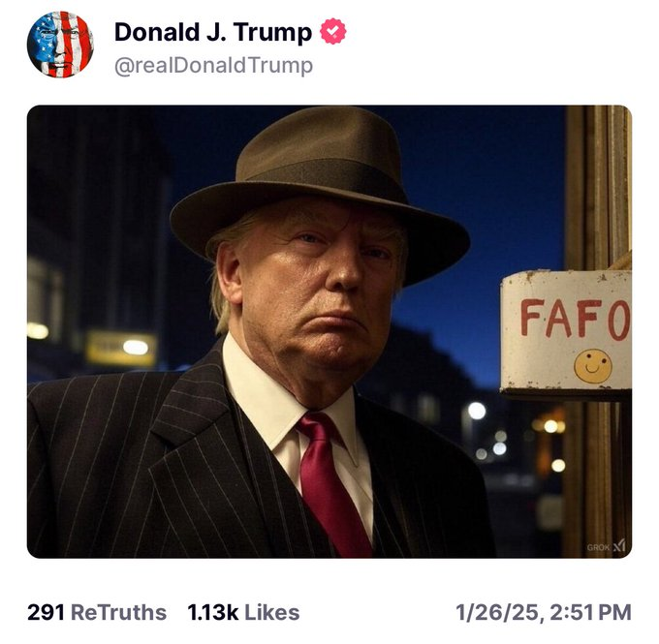Open the flag-painted profile avatar

coord(60,45)
